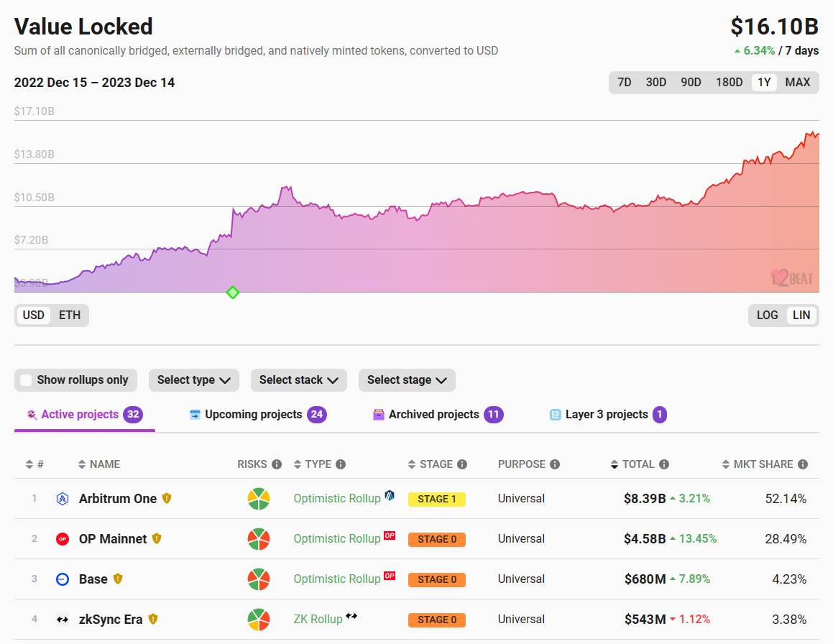Click the info icon beside STAGE header

click(462, 464)
